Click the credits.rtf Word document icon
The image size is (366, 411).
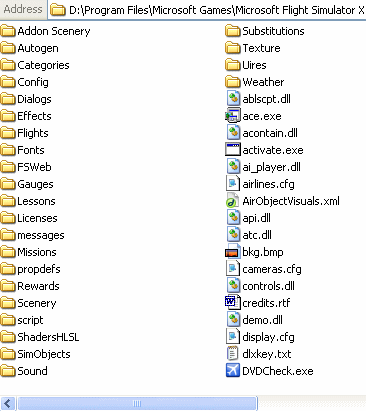[x=233, y=303]
